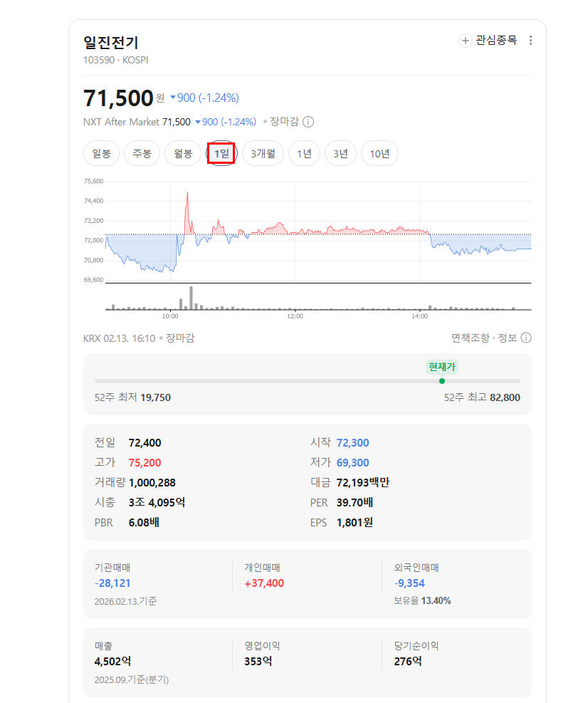Click the 저가 69,300 value
Screen dimensions: 588x703
(x=352, y=463)
